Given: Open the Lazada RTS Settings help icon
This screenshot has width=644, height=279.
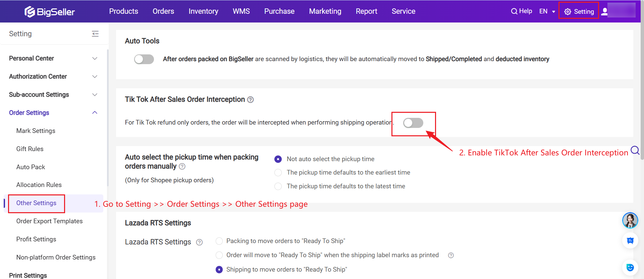Looking at the screenshot, I should (199, 242).
